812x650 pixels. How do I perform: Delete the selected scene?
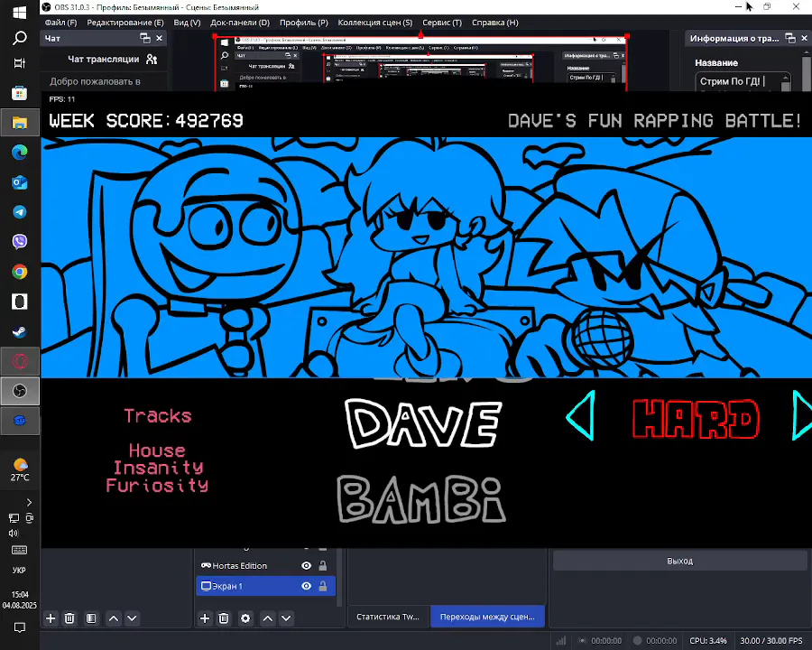coord(69,617)
